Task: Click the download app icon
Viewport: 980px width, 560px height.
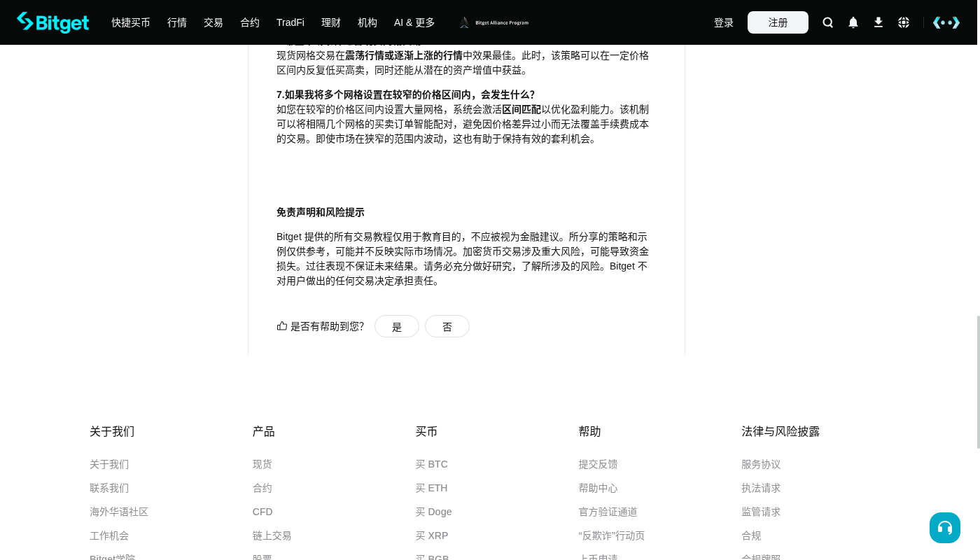Action: [x=878, y=22]
